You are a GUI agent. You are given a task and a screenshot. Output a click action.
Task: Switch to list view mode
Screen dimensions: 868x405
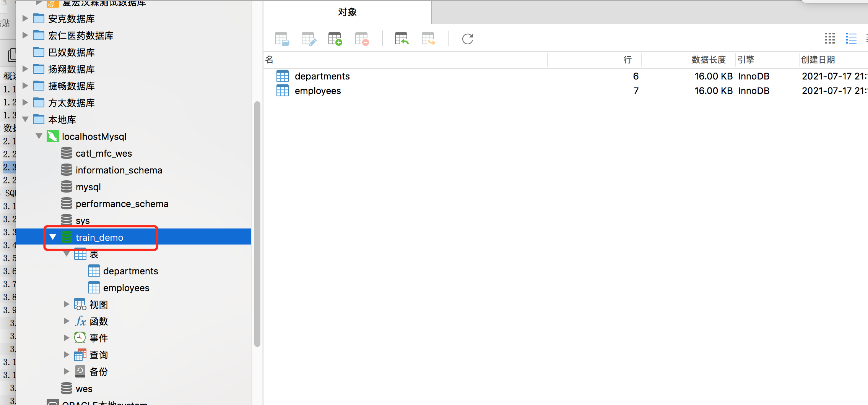(851, 38)
